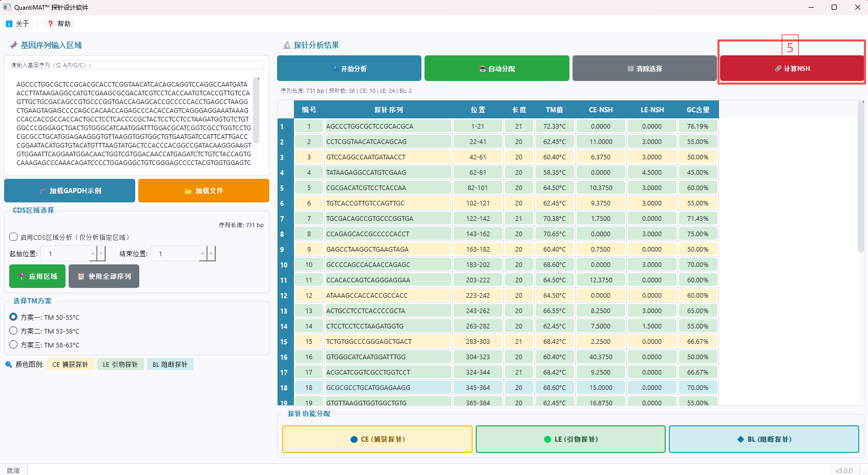This screenshot has width=868, height=475.
Task: Increase the 起始位置 spinner value
Action: [x=101, y=254]
